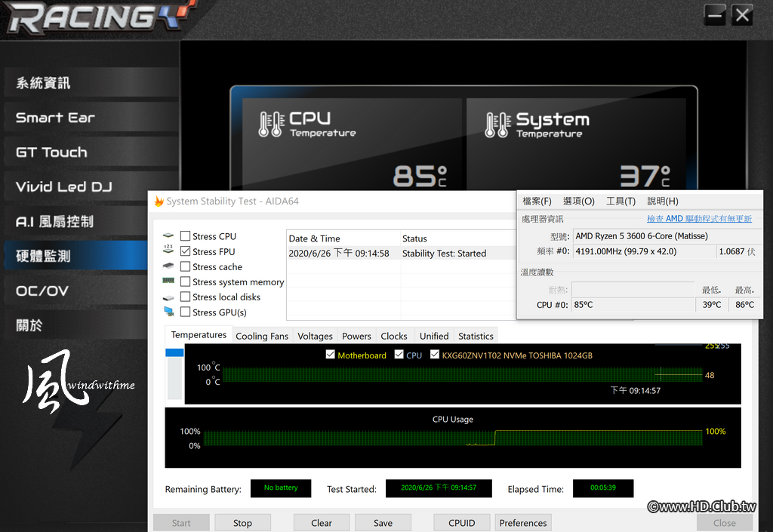Open 系統資訊 in Racing sidebar
The image size is (773, 532).
point(91,82)
